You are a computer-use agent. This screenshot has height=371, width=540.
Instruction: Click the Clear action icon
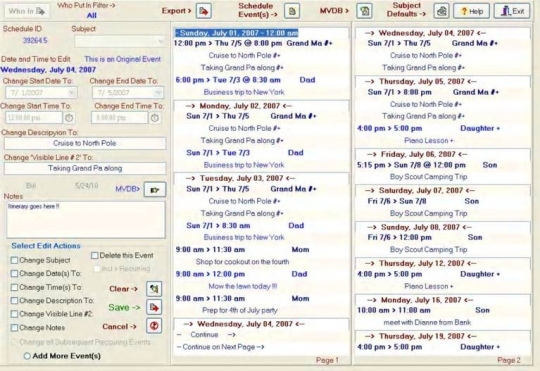pos(154,289)
